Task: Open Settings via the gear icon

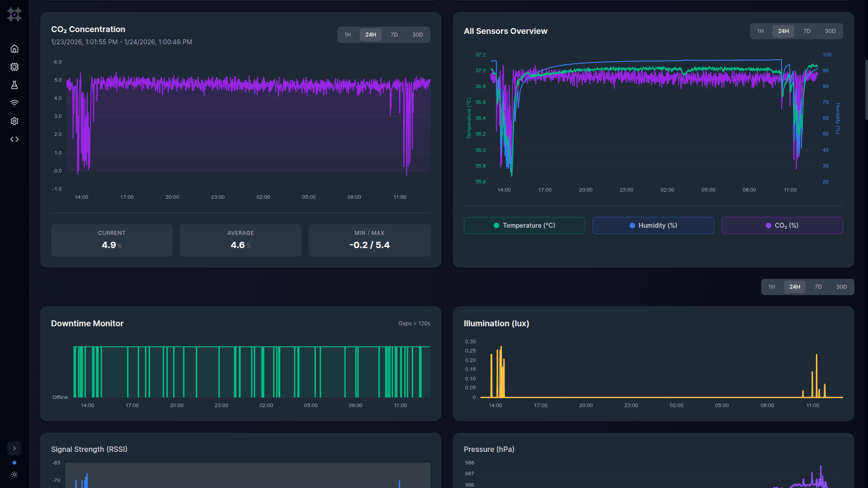Action: click(14, 121)
